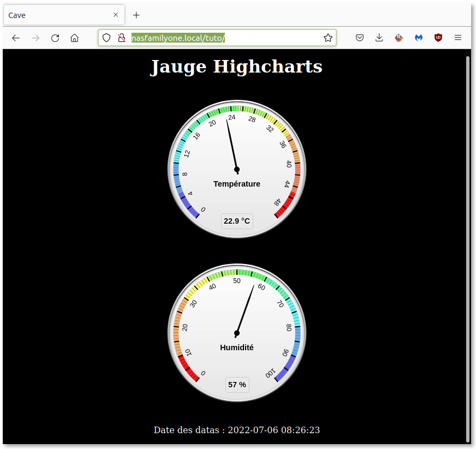Screen dimensions: 476x449
Task: Click the 24 tick label on the temperature gauge
Action: coord(231,117)
